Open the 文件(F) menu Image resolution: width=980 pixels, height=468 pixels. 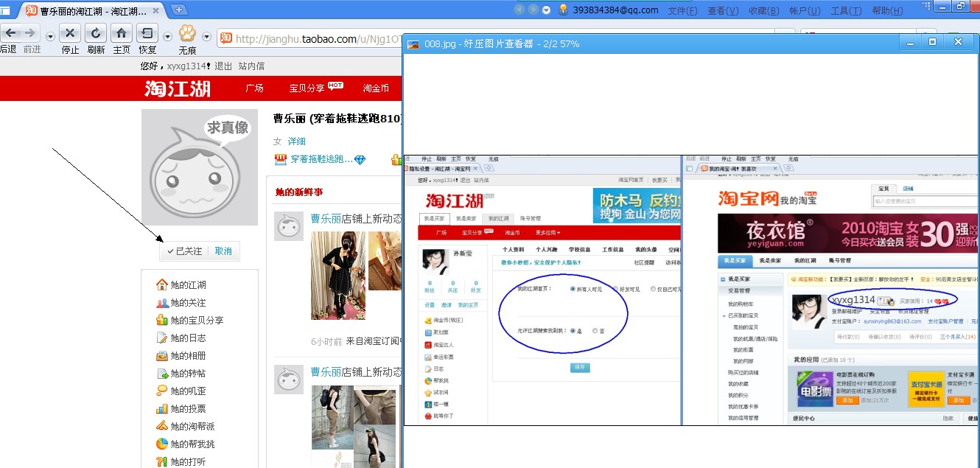(682, 10)
